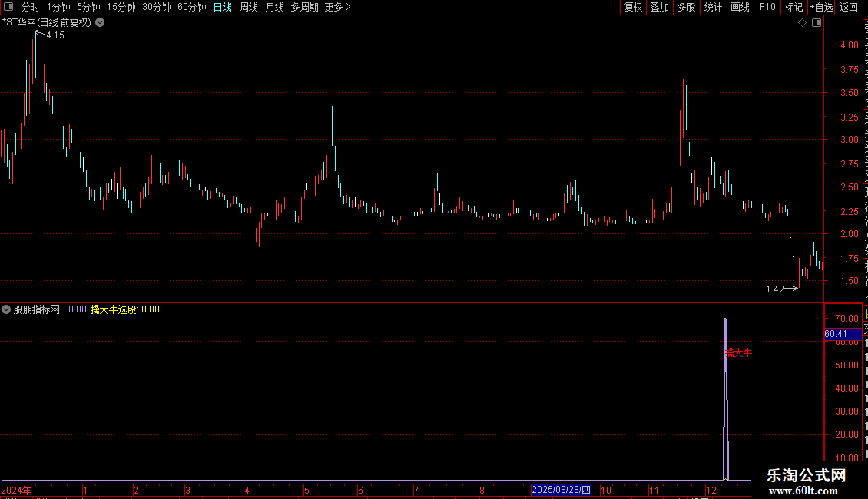Screen dimensions: 868x499
Task: Select the 5分钟 period
Action: [88, 7]
